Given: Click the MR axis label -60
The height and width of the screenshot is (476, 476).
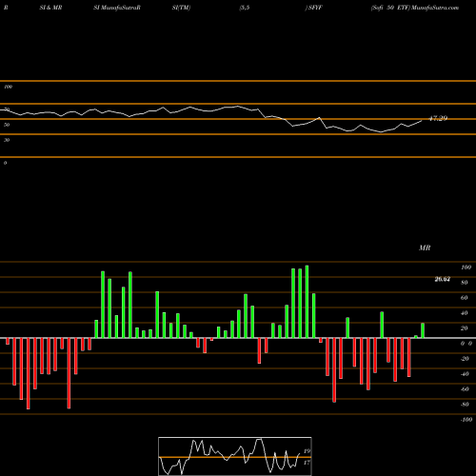Looking at the screenshot, I should click(465, 389).
